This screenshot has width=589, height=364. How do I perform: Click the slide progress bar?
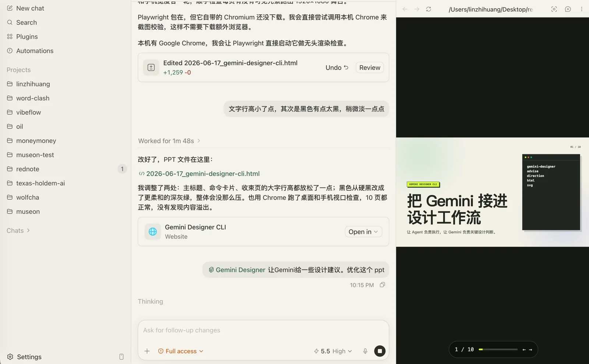[498, 349]
